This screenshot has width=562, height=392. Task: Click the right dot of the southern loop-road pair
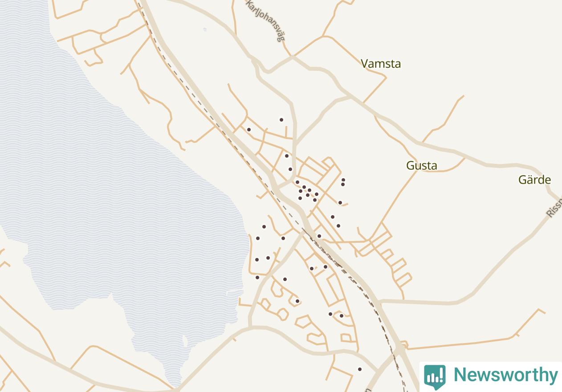click(x=342, y=316)
